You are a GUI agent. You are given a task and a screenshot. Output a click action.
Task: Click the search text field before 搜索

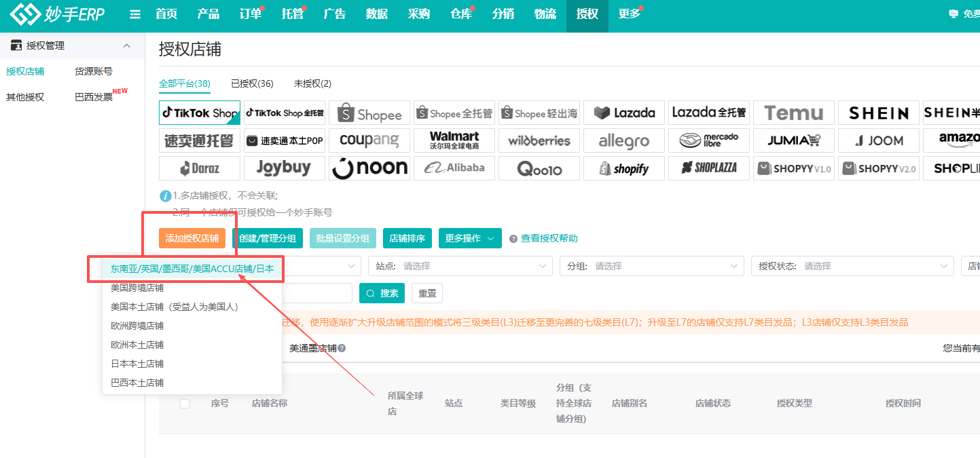pyautogui.click(x=318, y=293)
